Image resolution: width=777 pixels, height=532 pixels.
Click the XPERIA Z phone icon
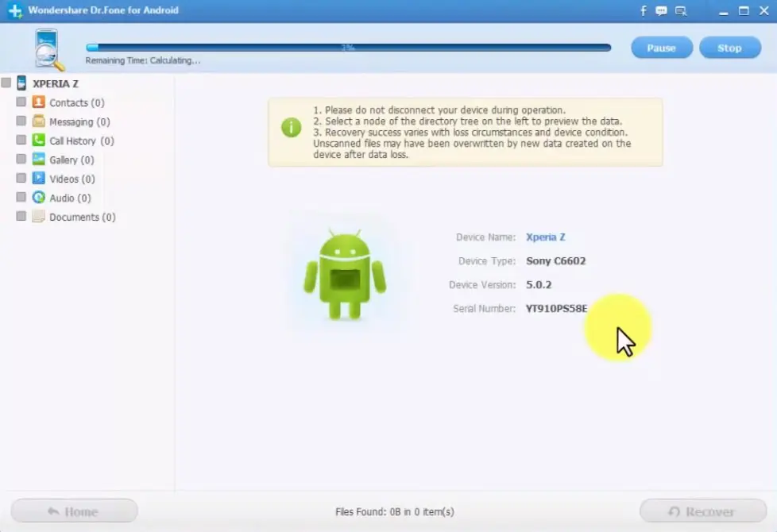[21, 83]
